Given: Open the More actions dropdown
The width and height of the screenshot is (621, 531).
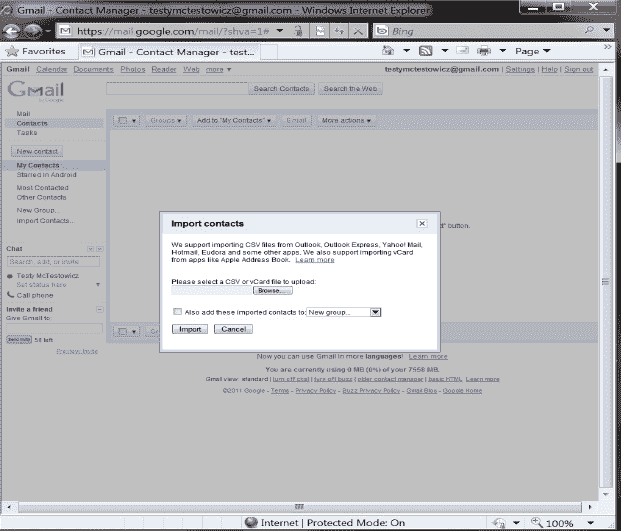Looking at the screenshot, I should click(346, 120).
